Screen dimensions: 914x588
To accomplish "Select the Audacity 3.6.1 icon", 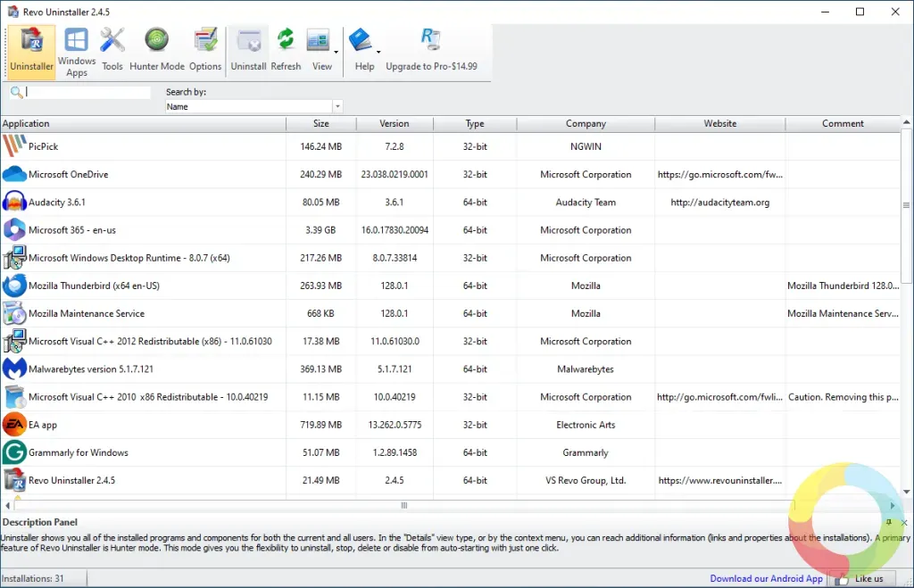I will click(x=14, y=203).
